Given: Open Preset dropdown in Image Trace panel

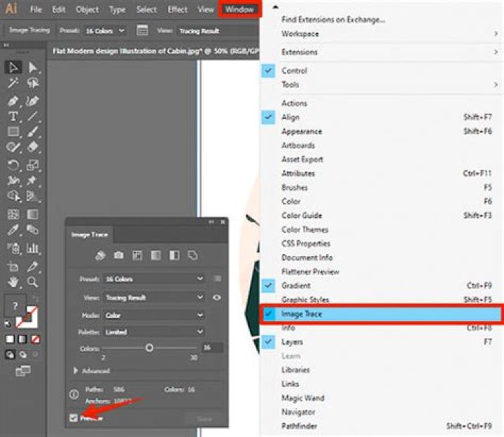Looking at the screenshot, I should click(x=154, y=279).
